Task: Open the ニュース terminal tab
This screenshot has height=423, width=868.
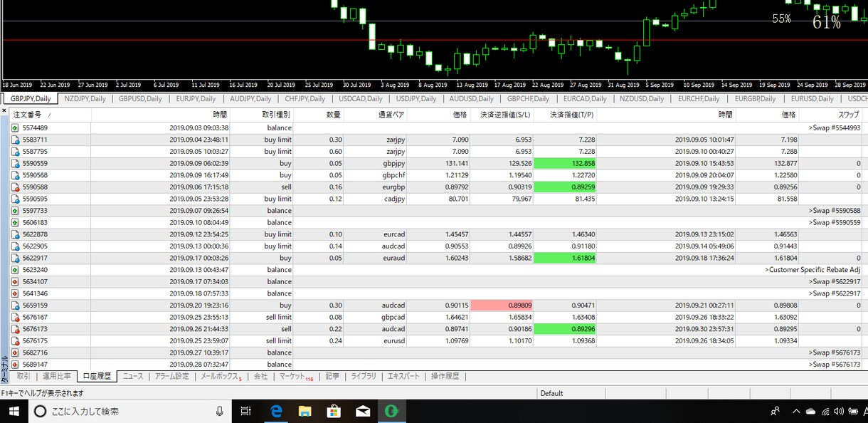Action: pos(133,376)
